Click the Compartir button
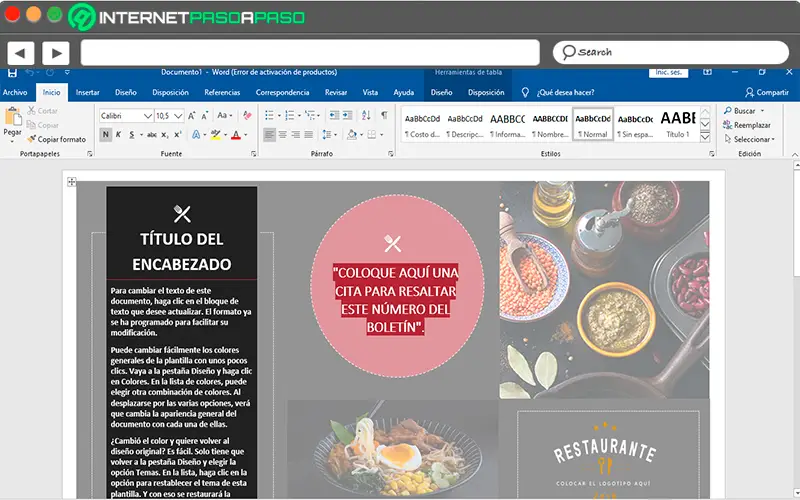This screenshot has height=500, width=800. coord(767,92)
